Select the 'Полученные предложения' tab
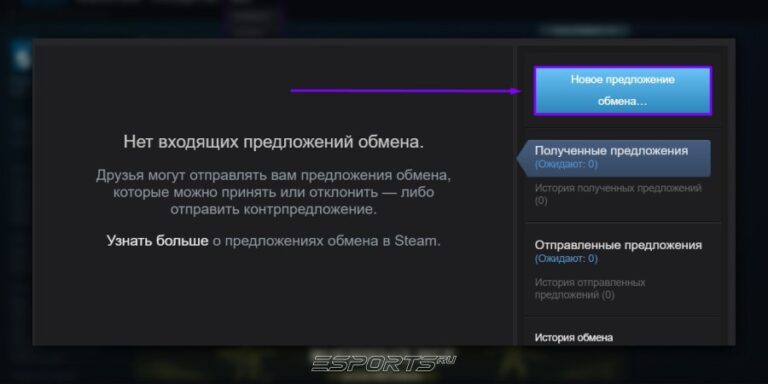This screenshot has width=768, height=384. pyautogui.click(x=613, y=158)
